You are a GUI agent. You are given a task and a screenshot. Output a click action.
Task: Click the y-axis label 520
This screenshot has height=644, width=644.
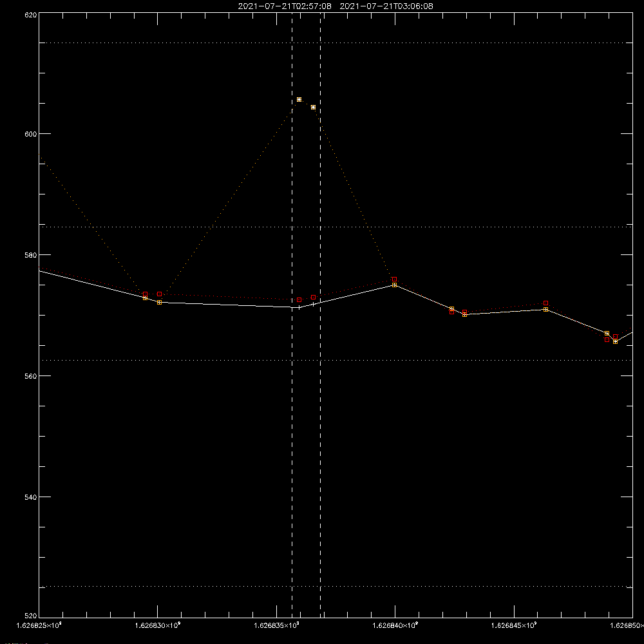(x=32, y=616)
